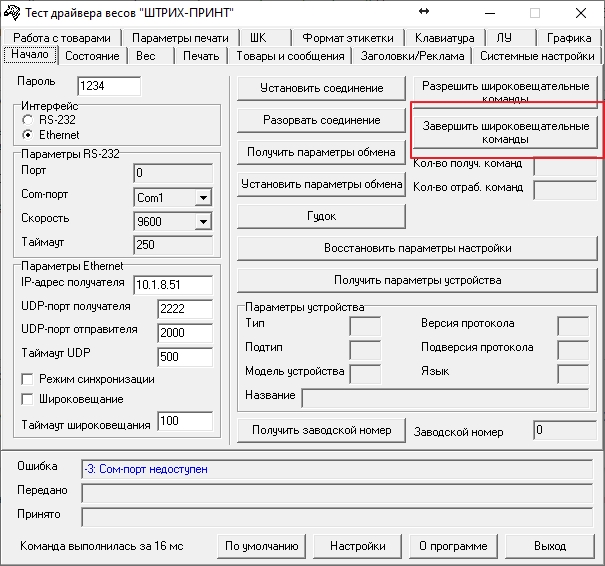Open the Com-порт dropdown list

pos(203,198)
